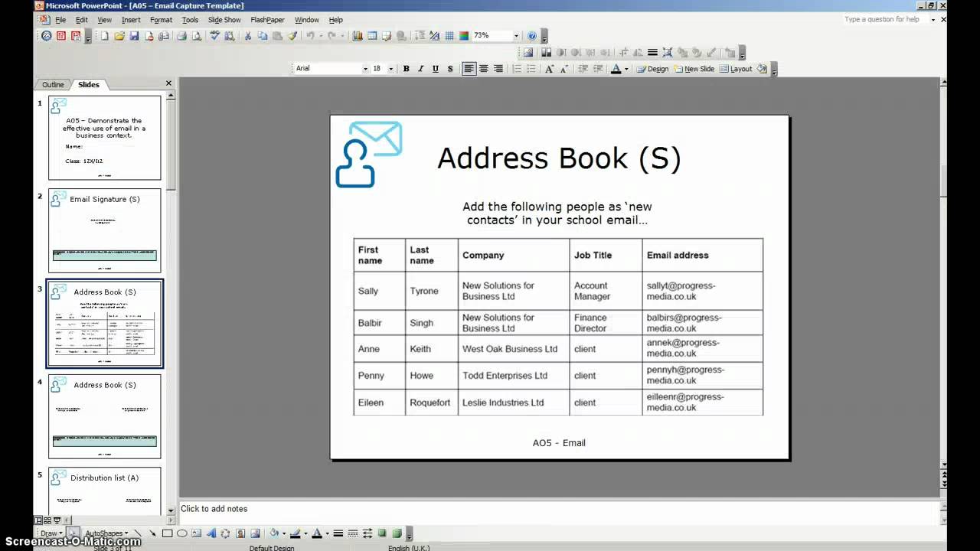The image size is (980, 551).
Task: Select the Oval drawing tool
Action: click(x=181, y=533)
